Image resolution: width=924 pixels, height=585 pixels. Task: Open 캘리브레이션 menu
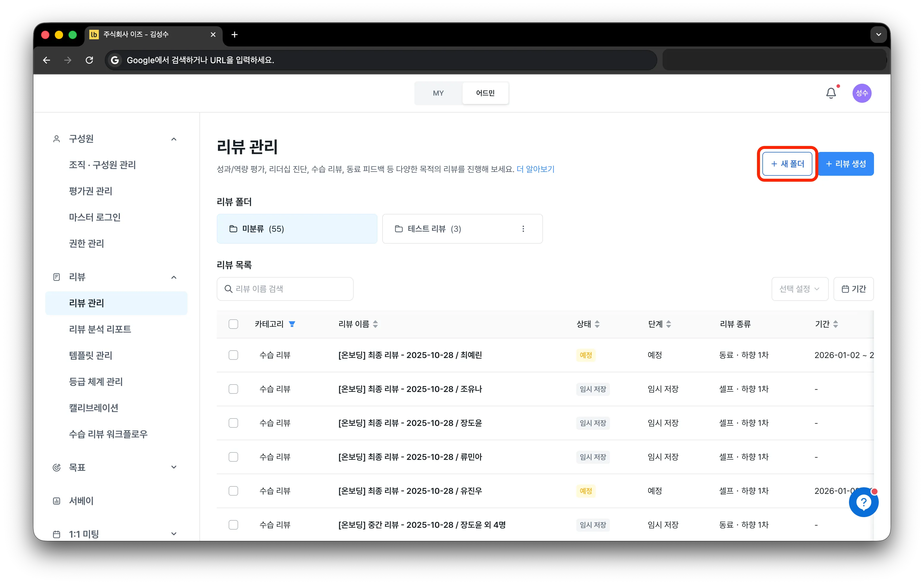(94, 408)
